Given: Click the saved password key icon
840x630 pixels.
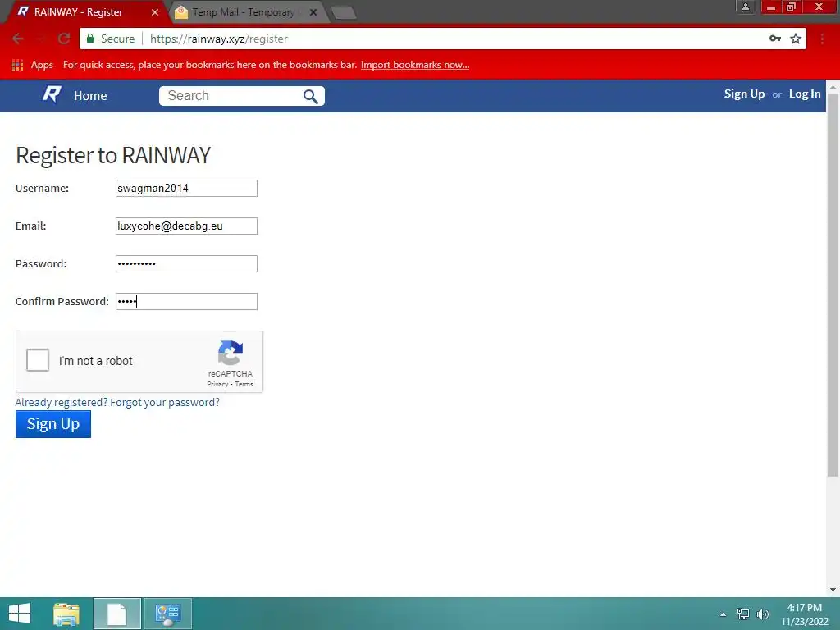Looking at the screenshot, I should 774,39.
